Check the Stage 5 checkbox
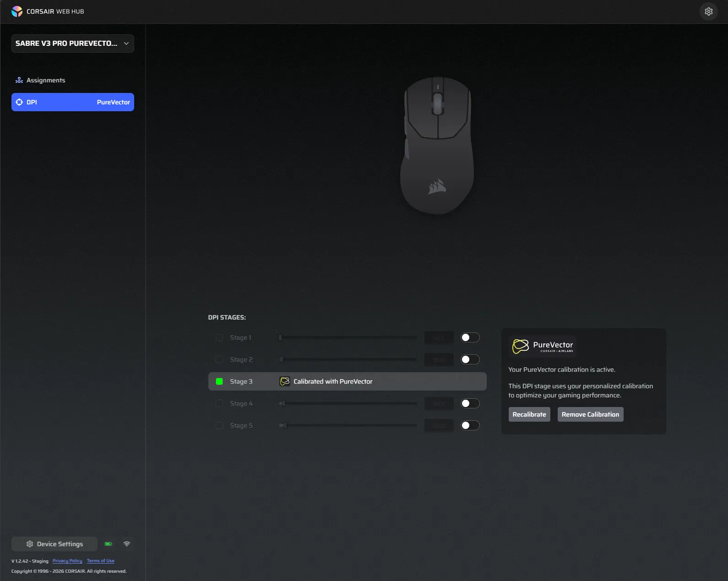The width and height of the screenshot is (728, 581). point(219,425)
